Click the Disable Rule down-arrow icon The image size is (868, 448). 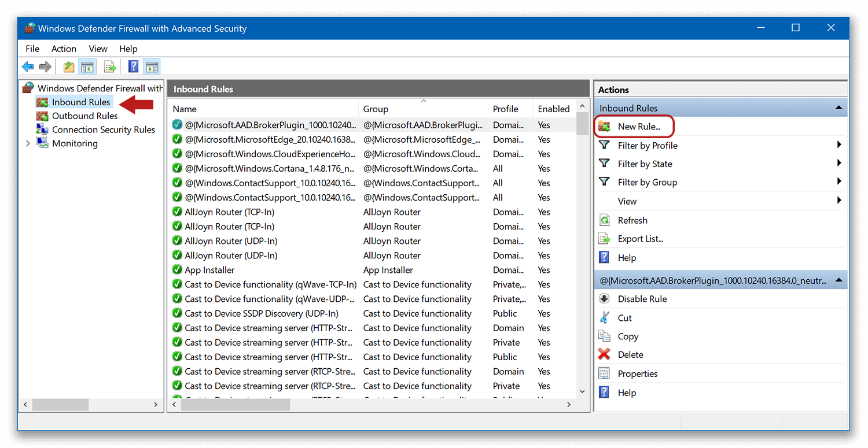point(604,299)
